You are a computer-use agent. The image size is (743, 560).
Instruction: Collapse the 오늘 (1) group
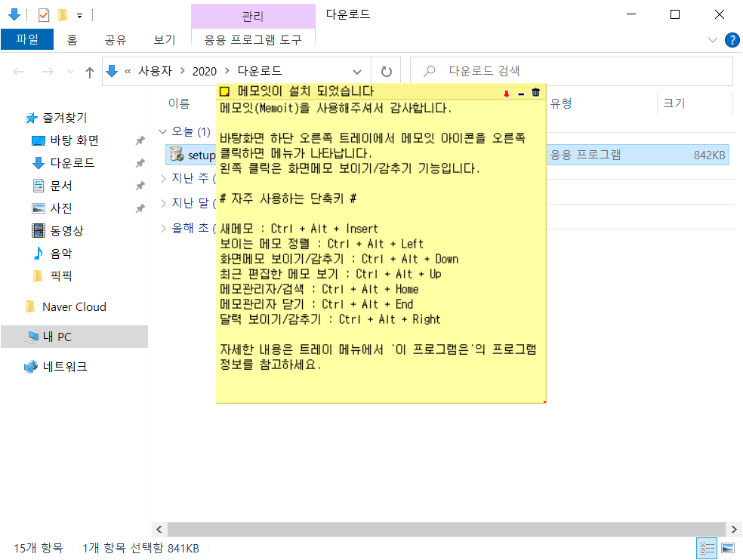[162, 131]
